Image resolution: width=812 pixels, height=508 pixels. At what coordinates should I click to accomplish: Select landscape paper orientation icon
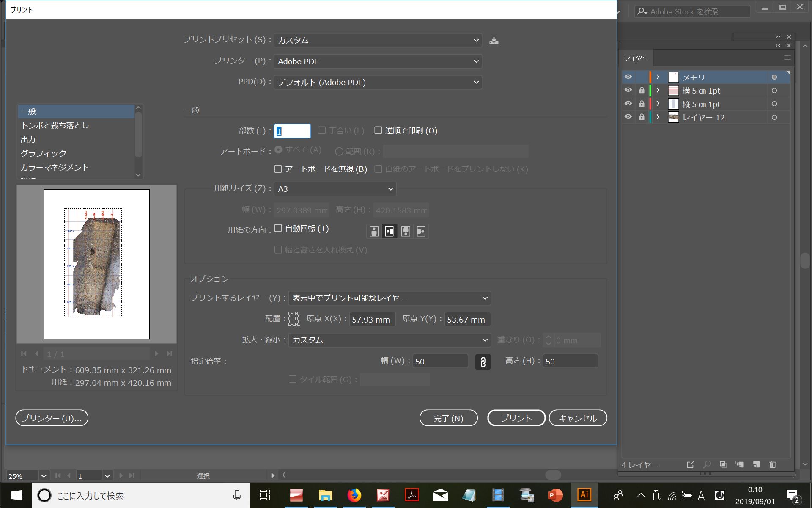390,231
